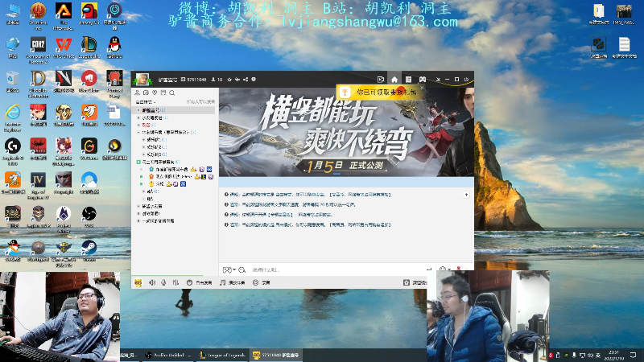This screenshot has height=362, width=644.
Task: Focus the chat message input field
Action: [x=336, y=269]
